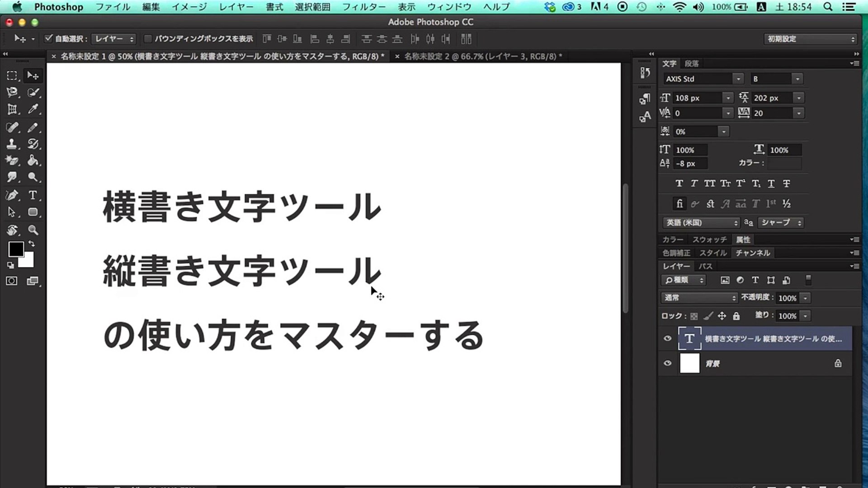
Task: Click the faux bold T style button
Action: [679, 183]
